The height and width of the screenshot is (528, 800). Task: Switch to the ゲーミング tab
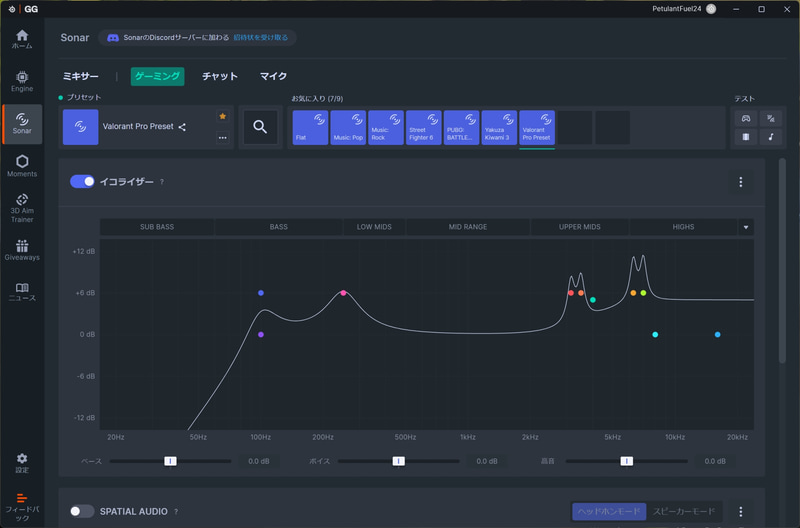click(157, 76)
